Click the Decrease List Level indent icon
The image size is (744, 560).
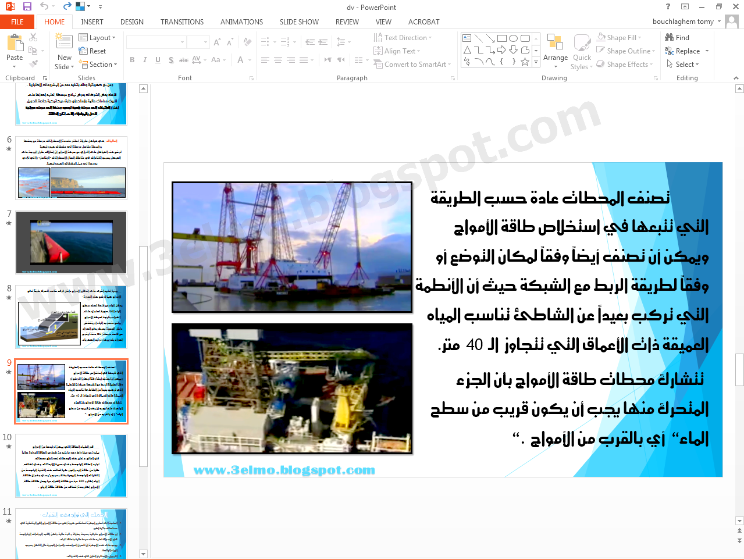[x=310, y=42]
